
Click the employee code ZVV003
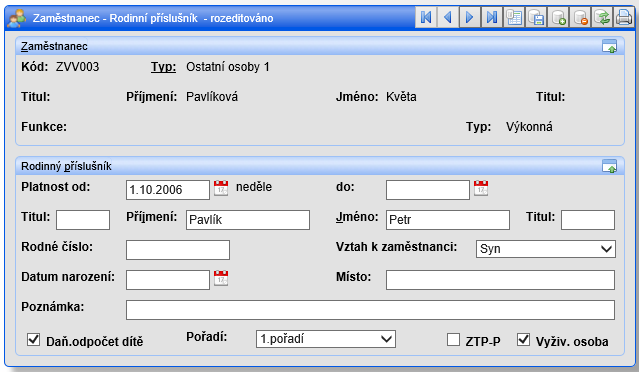(x=77, y=67)
